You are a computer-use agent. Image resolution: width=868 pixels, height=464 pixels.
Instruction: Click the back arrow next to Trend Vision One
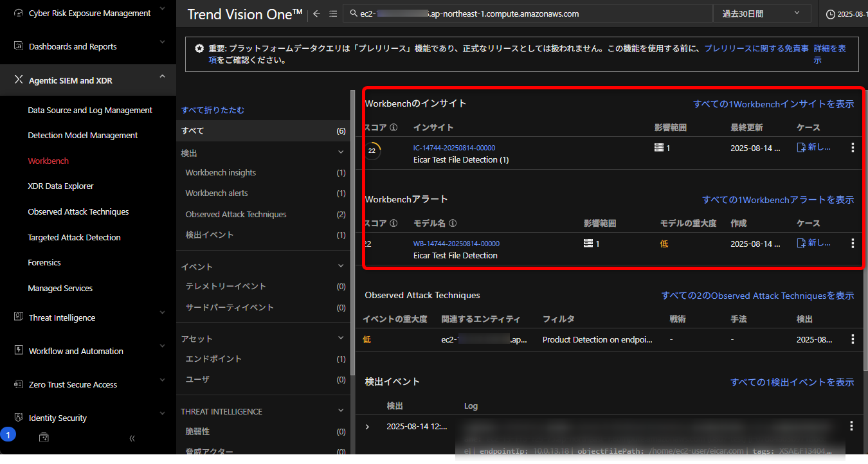point(316,13)
